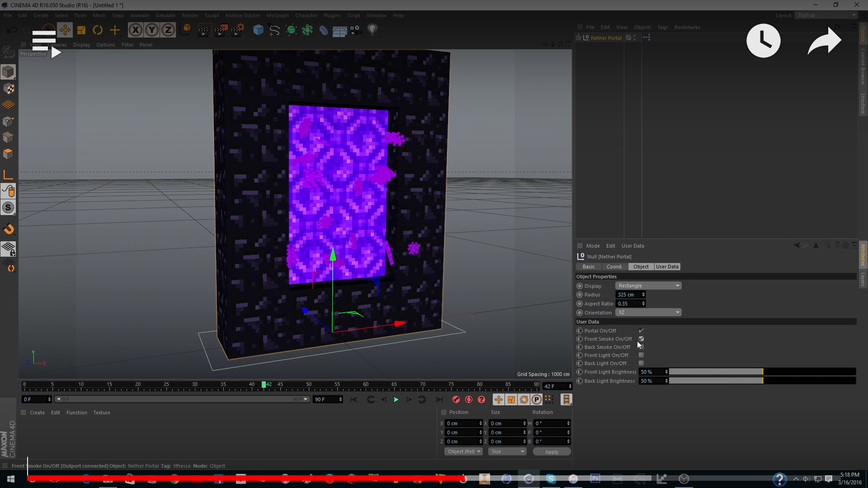Toggle Front Smoke On/Off checkbox

(x=641, y=339)
